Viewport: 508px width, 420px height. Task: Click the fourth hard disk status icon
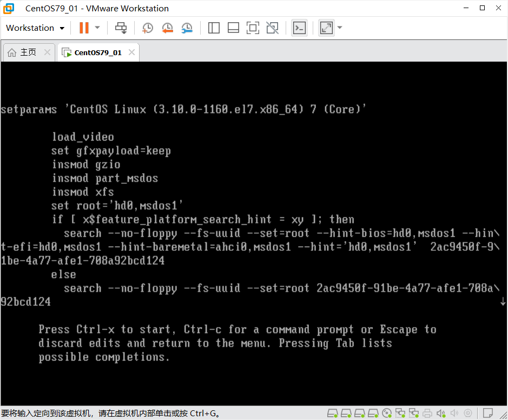(373, 413)
